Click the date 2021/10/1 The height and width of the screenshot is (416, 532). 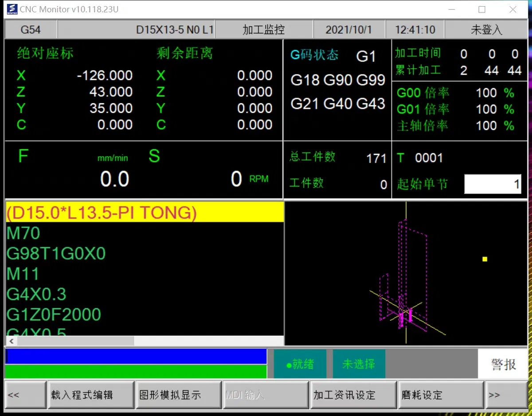pos(348,30)
